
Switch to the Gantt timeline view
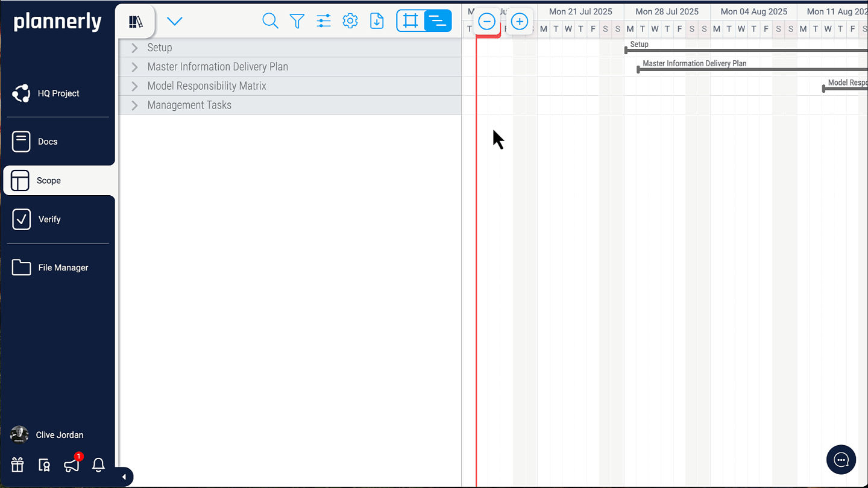coord(438,21)
